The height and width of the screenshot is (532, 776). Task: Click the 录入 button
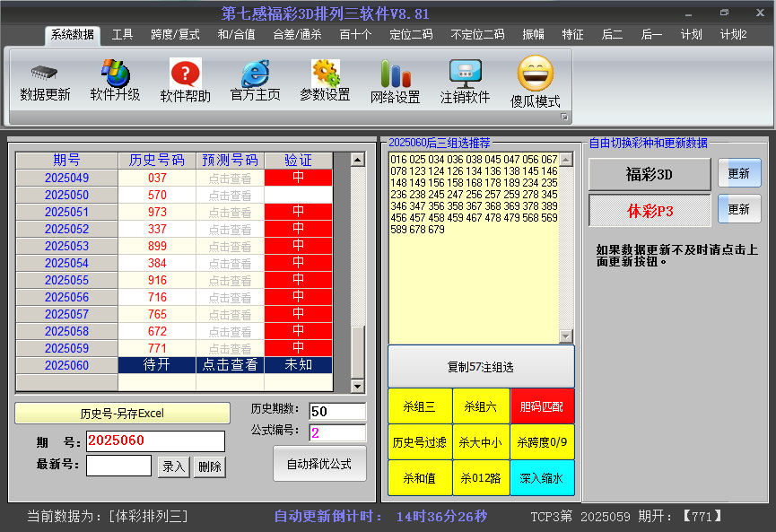pos(174,467)
